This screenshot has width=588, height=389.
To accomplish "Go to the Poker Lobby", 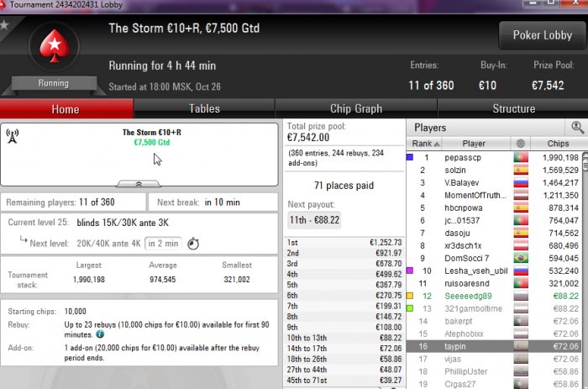I will coord(543,35).
